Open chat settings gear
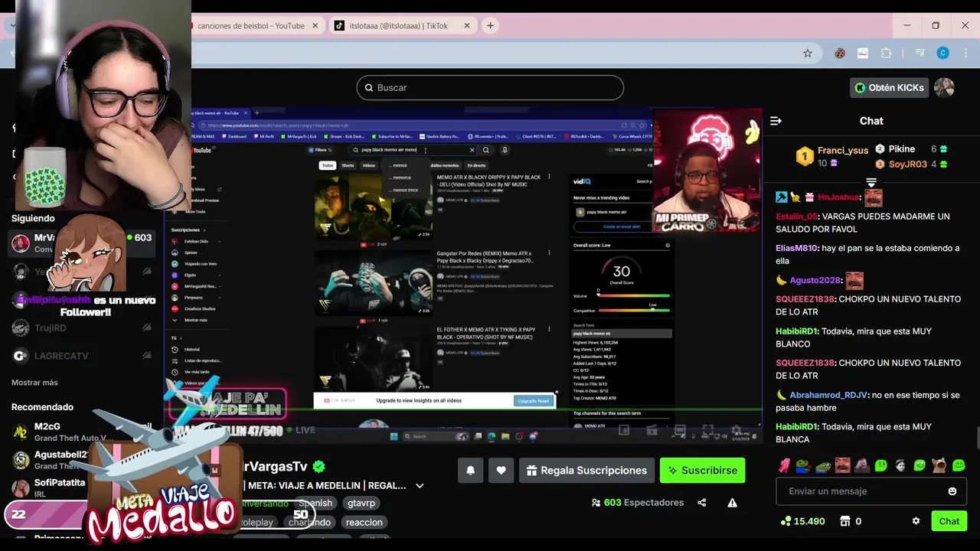The image size is (980, 551). [916, 521]
